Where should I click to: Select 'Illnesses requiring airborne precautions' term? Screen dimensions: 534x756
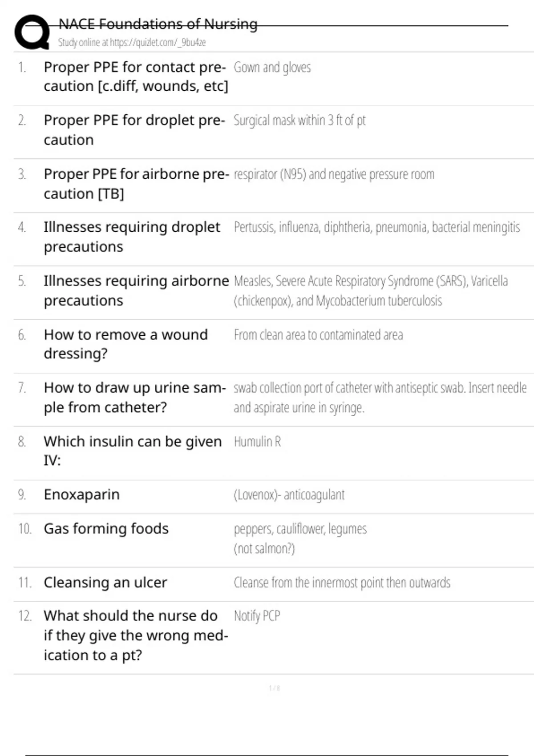(x=136, y=290)
